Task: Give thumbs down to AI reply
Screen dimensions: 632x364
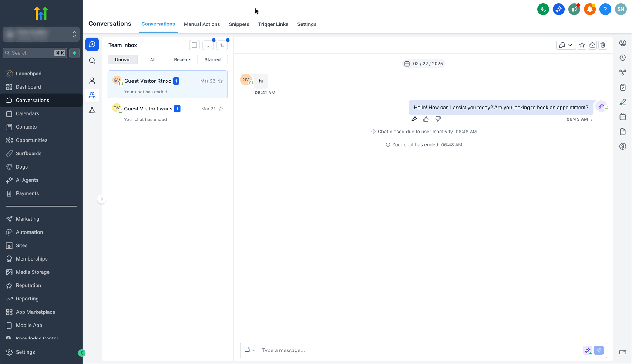Action: (438, 119)
